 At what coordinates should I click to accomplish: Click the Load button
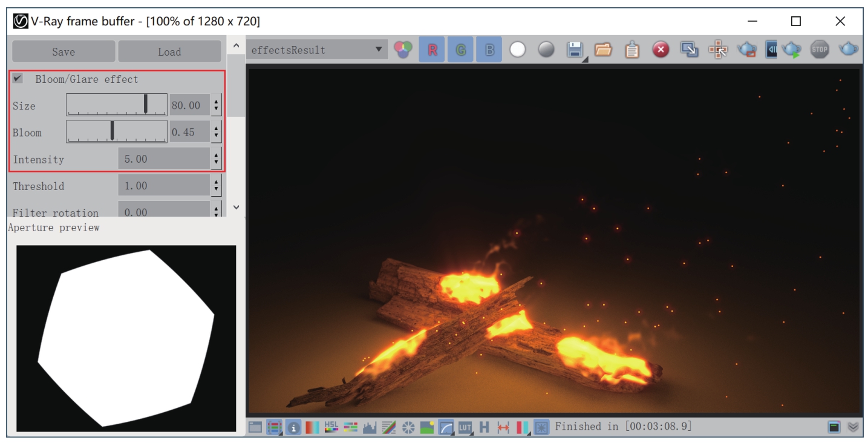click(169, 51)
